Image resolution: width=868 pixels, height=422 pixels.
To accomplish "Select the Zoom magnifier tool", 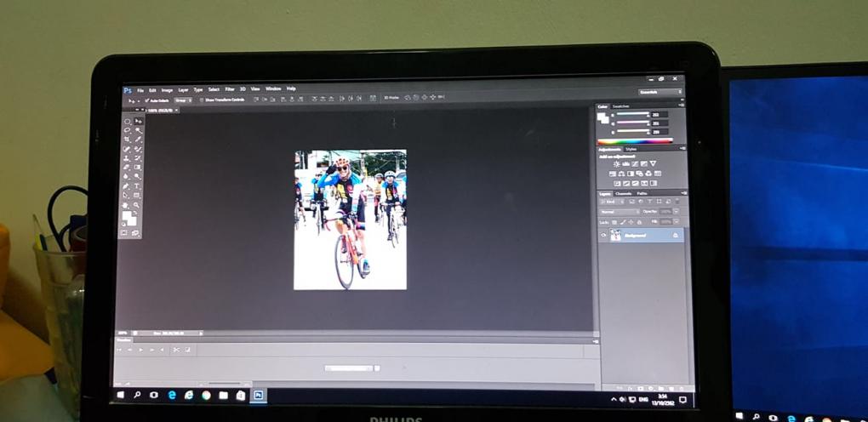I will pos(138,204).
